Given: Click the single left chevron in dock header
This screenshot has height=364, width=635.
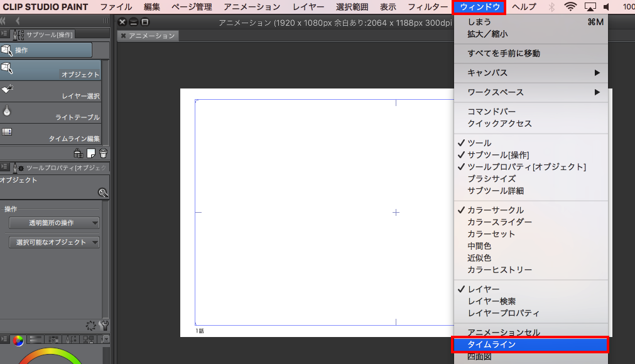Looking at the screenshot, I should (18, 21).
